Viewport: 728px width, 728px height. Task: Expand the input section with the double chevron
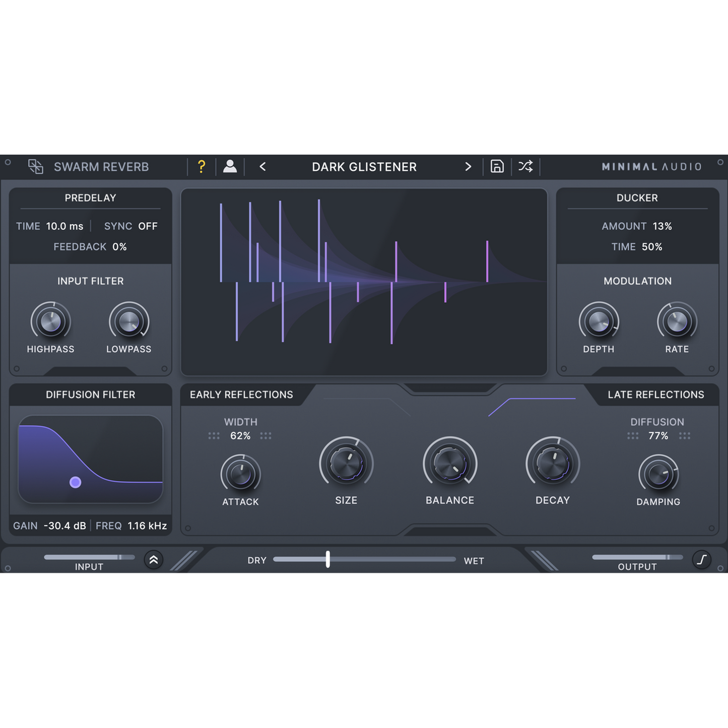pos(154,560)
